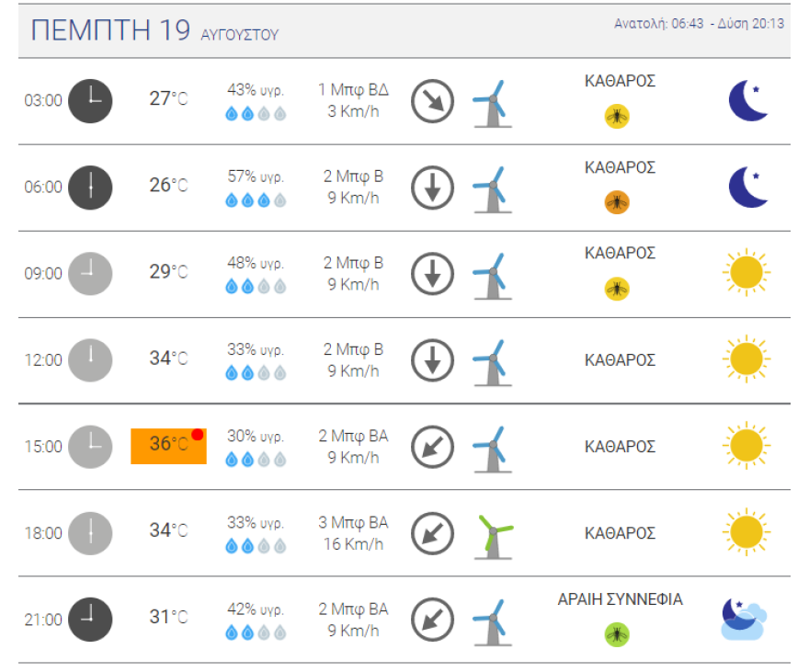
Task: Click the sun icon at 12:00
Action: coord(746,359)
